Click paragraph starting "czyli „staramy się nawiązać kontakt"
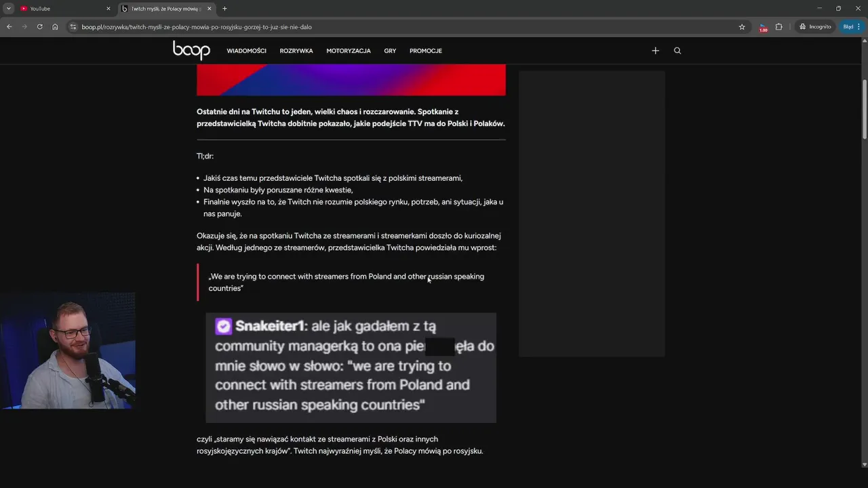The width and height of the screenshot is (868, 488). click(340, 445)
